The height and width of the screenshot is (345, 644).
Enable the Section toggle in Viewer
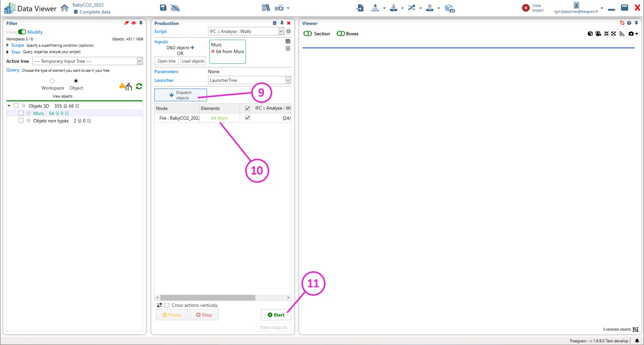click(x=308, y=34)
